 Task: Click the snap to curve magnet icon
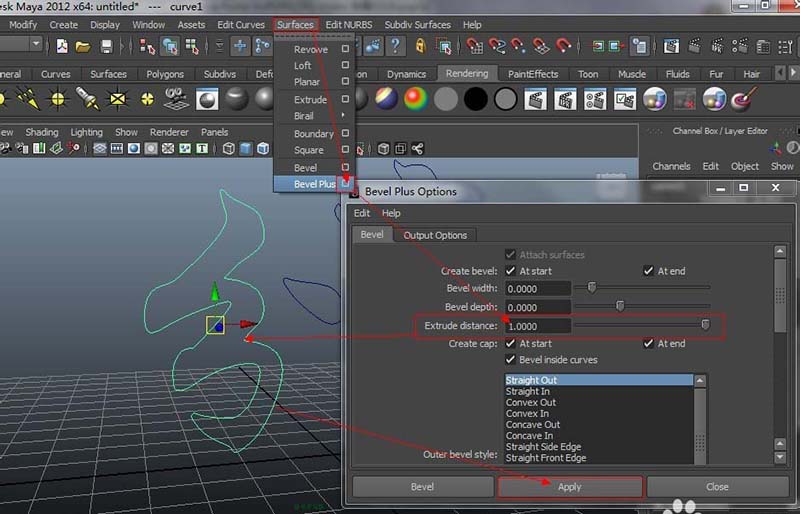point(496,46)
